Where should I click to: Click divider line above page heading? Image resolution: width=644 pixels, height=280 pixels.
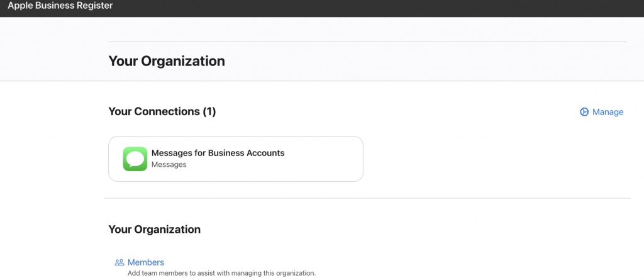tap(367, 42)
